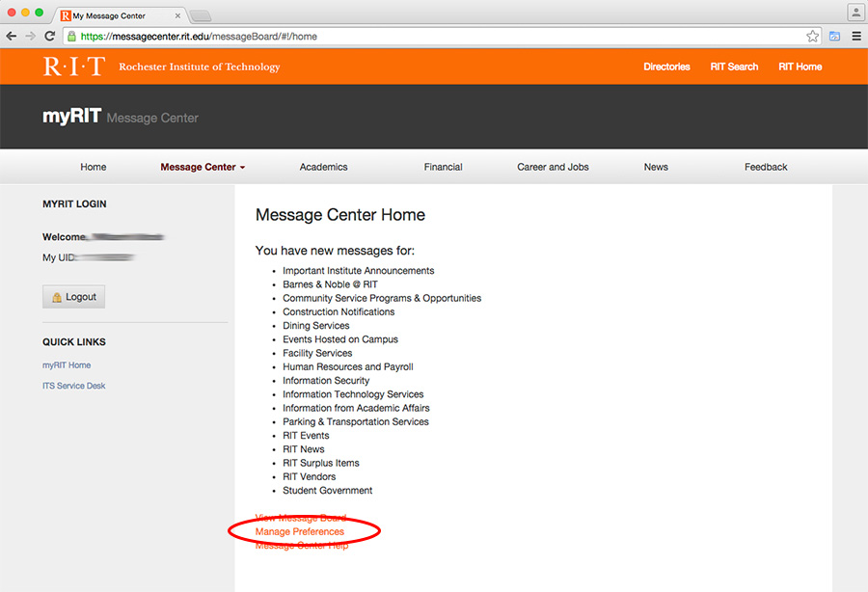Bookmark this page with the star icon
The width and height of the screenshot is (868, 592).
(x=812, y=37)
